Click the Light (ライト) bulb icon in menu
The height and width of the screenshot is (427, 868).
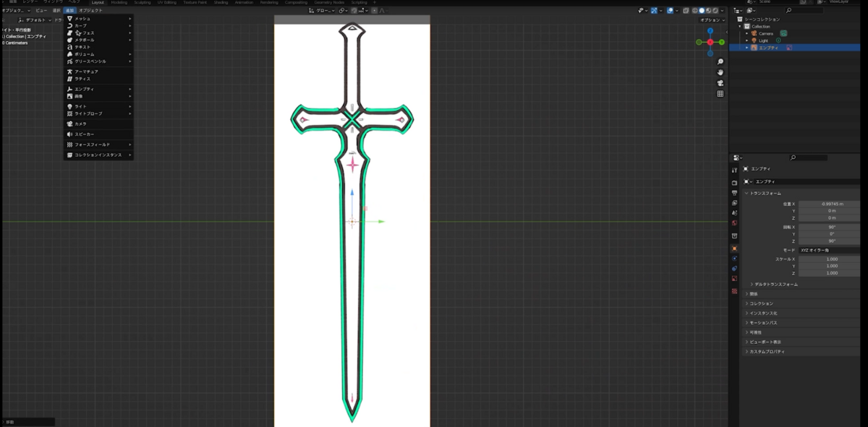pos(69,106)
